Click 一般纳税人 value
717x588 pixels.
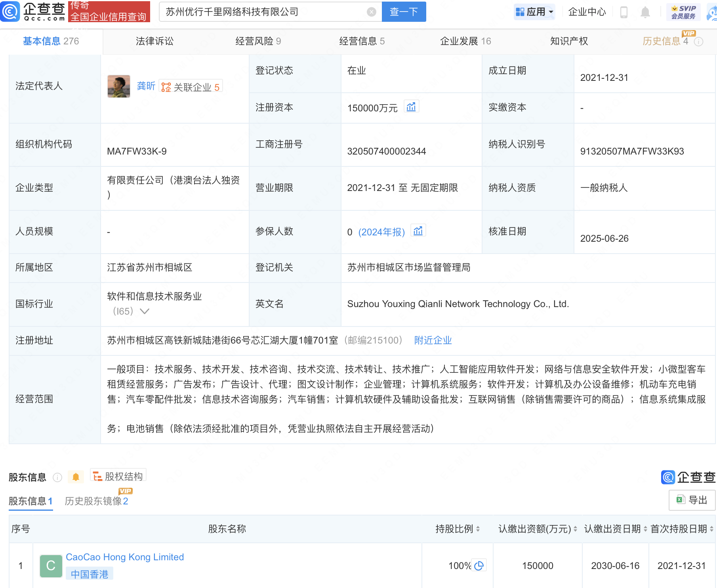point(604,188)
